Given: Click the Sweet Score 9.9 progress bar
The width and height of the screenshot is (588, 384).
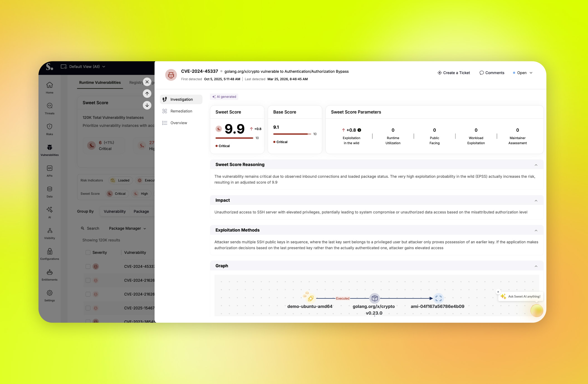Looking at the screenshot, I should tap(234, 138).
